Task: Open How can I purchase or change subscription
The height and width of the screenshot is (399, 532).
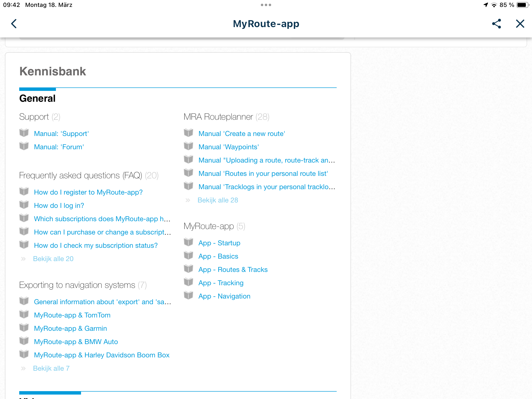Action: [x=102, y=232]
